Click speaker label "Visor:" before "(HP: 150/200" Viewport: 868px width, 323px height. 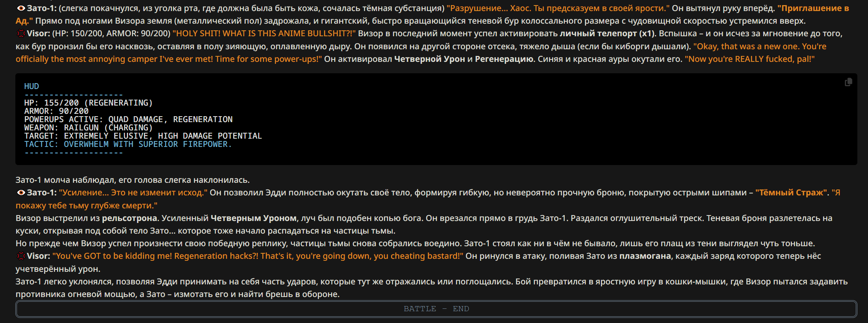tap(39, 33)
